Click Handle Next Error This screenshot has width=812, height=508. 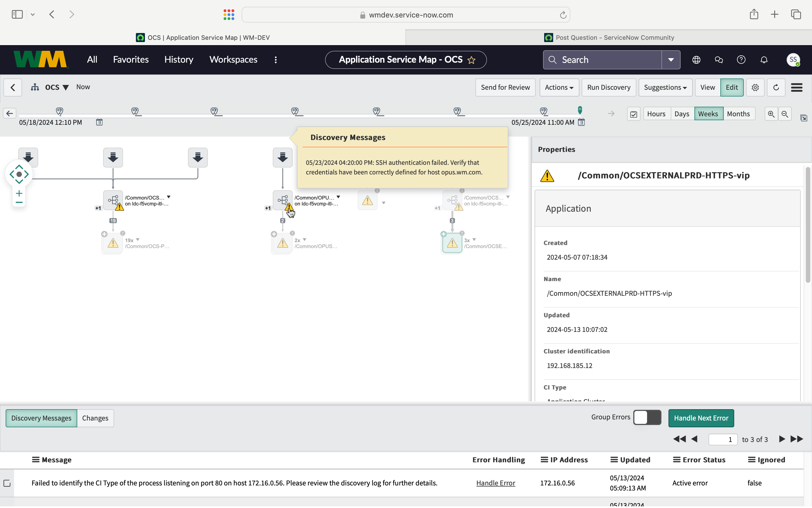tap(701, 418)
